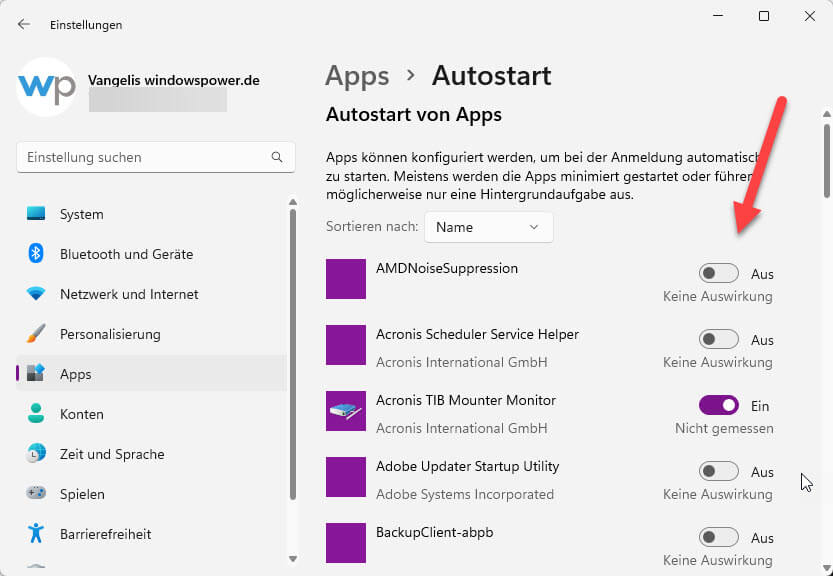Select Apps in the sidebar
The height and width of the screenshot is (576, 833).
pyautogui.click(x=151, y=374)
